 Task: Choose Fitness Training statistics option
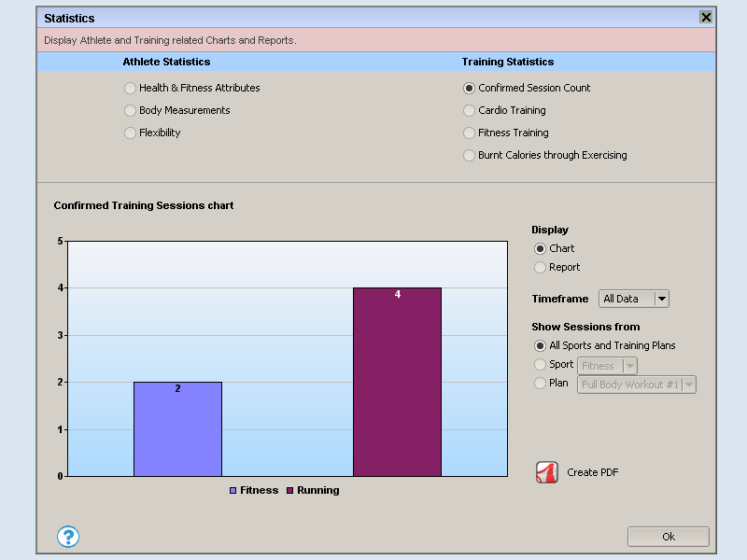click(470, 133)
